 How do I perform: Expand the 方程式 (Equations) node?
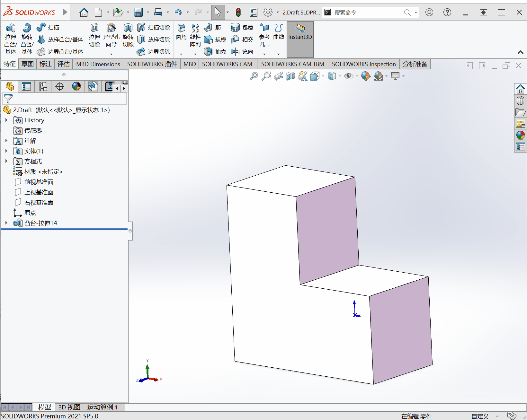6,161
